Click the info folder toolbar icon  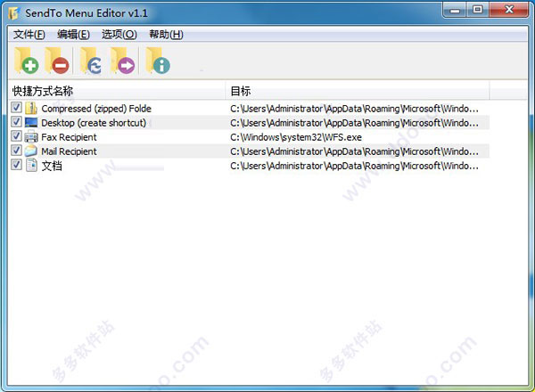coord(158,61)
